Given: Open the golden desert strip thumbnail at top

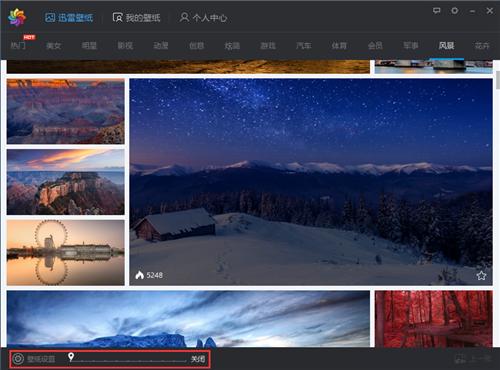Looking at the screenshot, I should tap(188, 67).
